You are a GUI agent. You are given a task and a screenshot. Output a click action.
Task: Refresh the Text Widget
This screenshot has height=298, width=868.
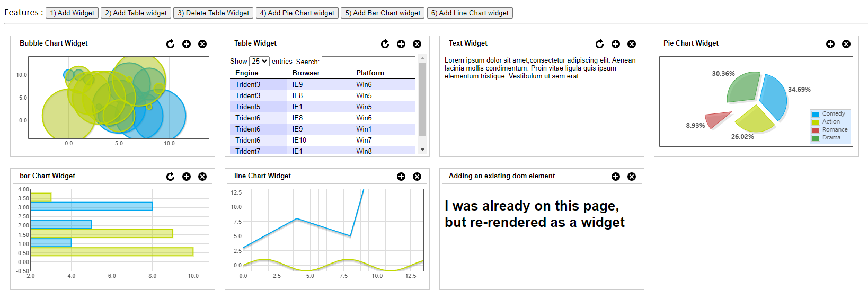(x=599, y=44)
